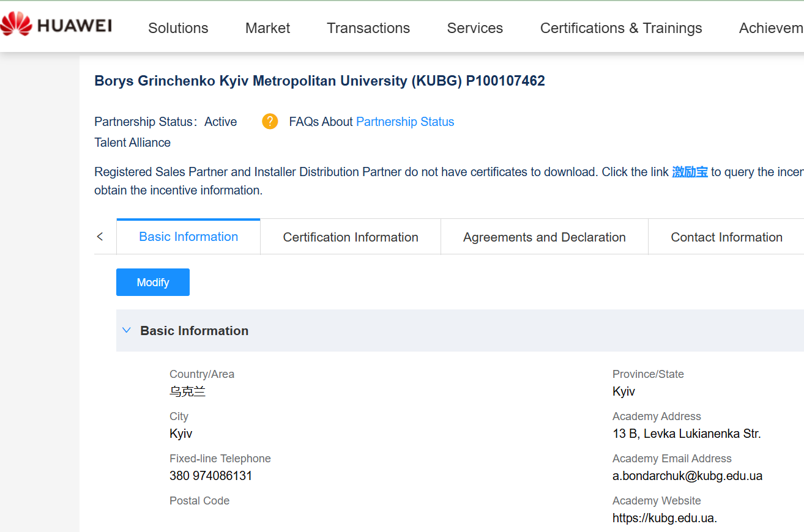Click the academy email a.bondarchuk@kubg.edu.ua
Screen dimensions: 804x532
[687, 476]
